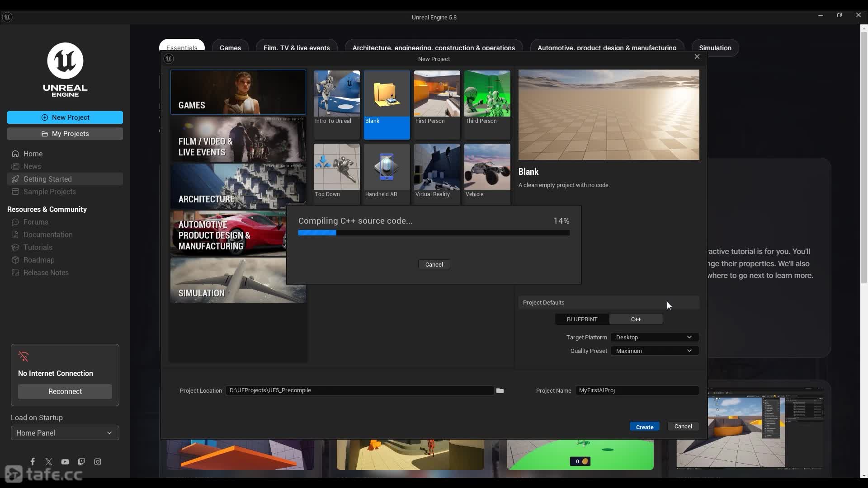Open the YouTube social link icon
868x488 pixels.
click(65, 462)
